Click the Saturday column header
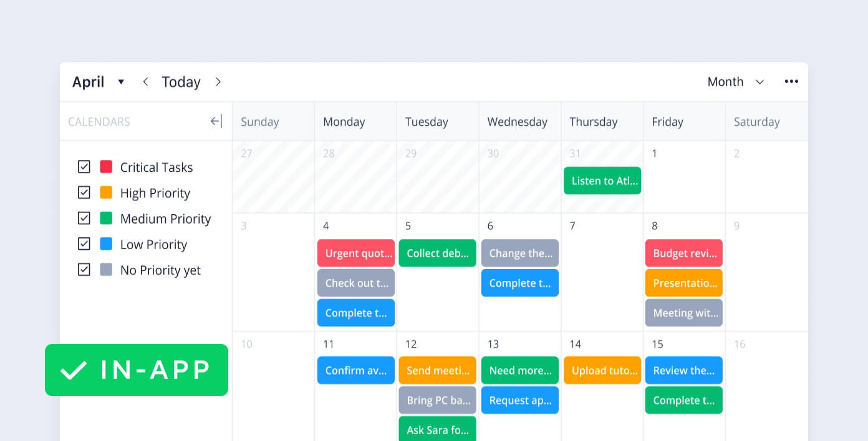Viewport: 868px width, 441px height. [x=756, y=121]
